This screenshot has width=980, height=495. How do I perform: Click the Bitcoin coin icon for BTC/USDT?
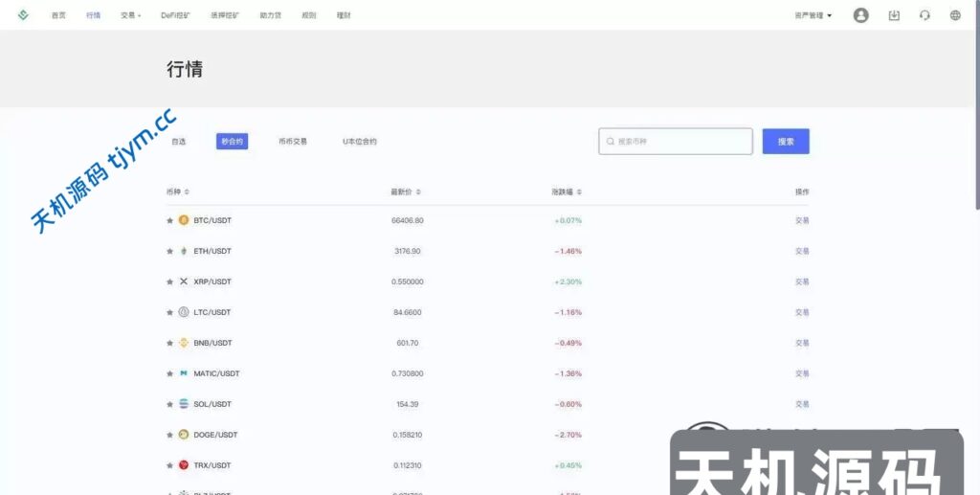tap(184, 220)
